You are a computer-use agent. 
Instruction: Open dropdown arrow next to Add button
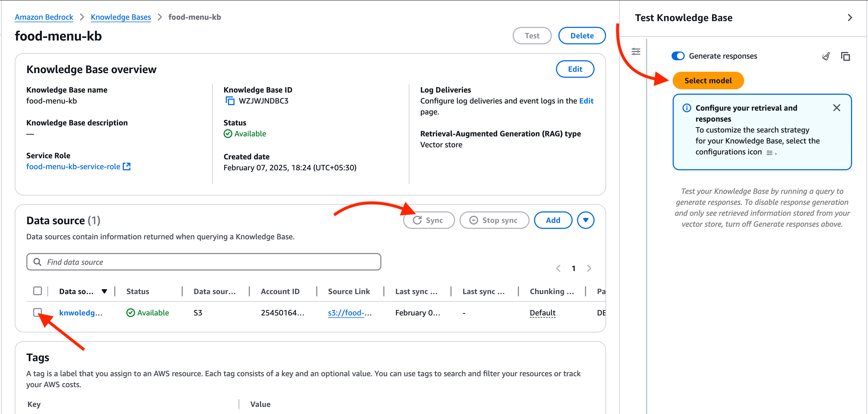coord(585,220)
